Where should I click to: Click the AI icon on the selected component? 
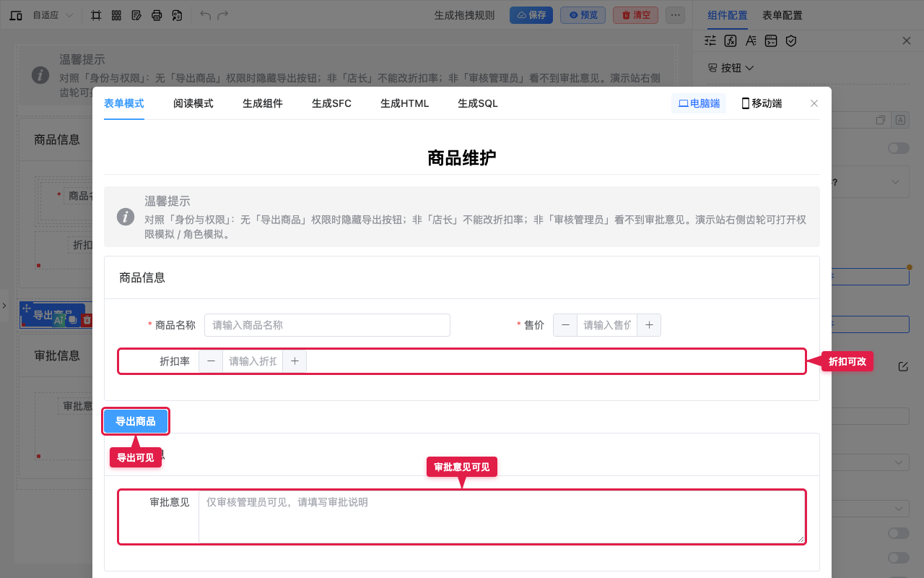click(58, 320)
